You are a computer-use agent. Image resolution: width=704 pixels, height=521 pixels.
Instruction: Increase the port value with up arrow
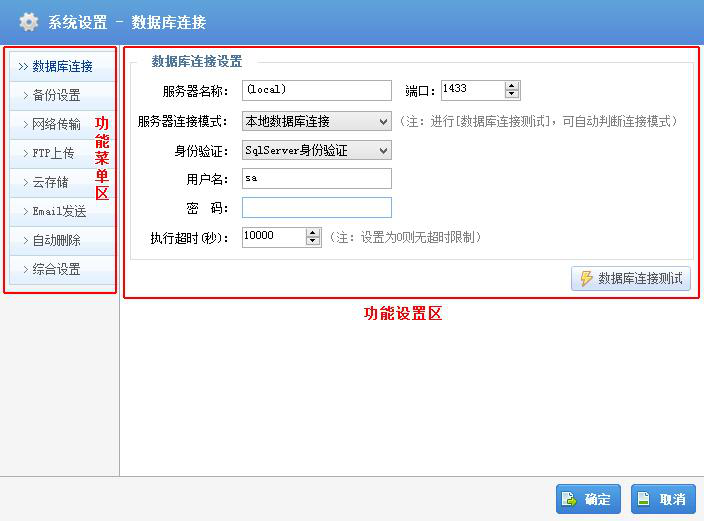[512, 85]
